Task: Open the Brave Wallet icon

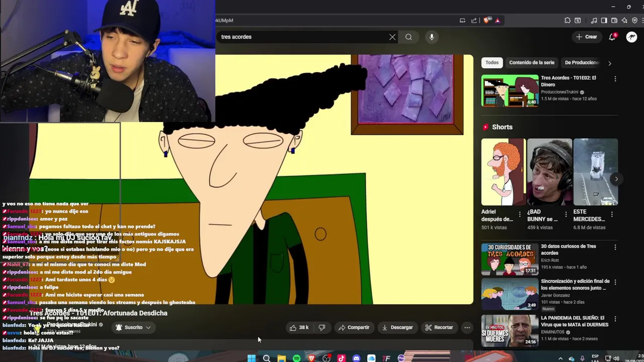Action: coord(615,21)
